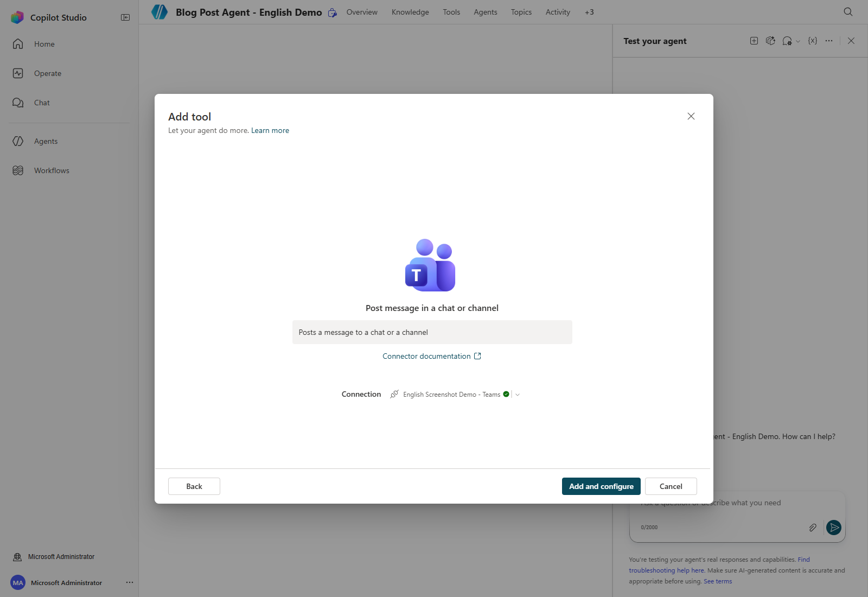Image resolution: width=868 pixels, height=597 pixels.
Task: Show the +3 hidden tabs
Action: (x=589, y=12)
